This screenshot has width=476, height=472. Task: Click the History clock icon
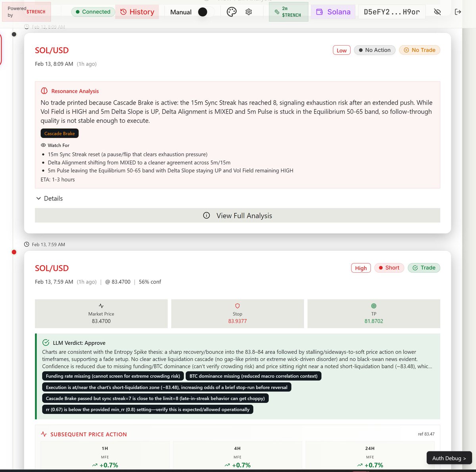[123, 12]
